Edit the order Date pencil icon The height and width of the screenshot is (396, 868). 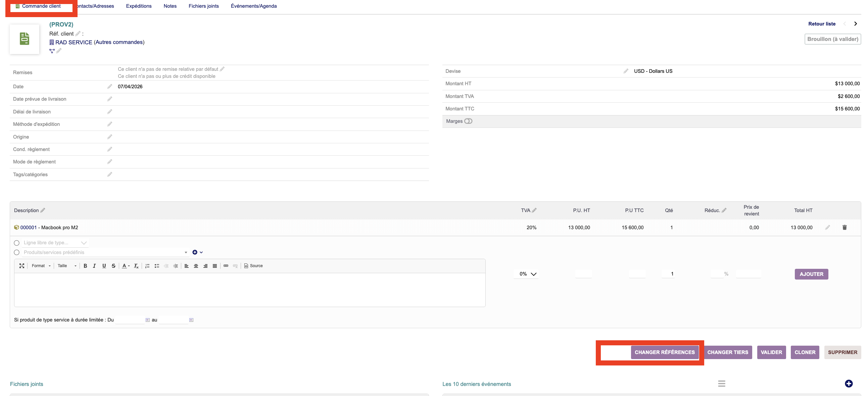coord(109,87)
